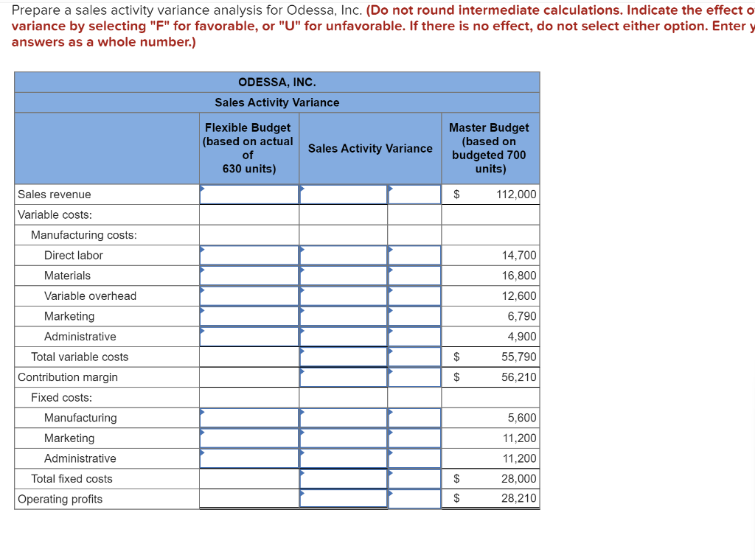Click fixed Marketing 11,200 flexible budget cell
This screenshot has height=560, width=755.
click(249, 438)
